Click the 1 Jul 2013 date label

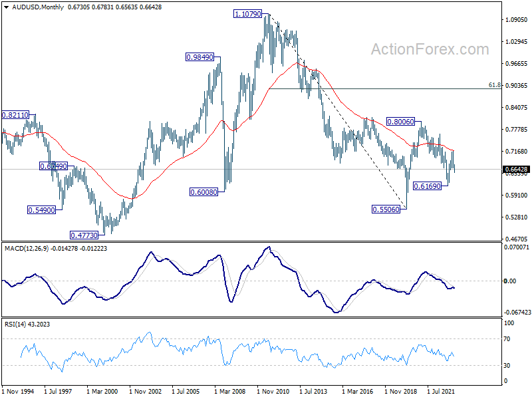[x=313, y=392]
